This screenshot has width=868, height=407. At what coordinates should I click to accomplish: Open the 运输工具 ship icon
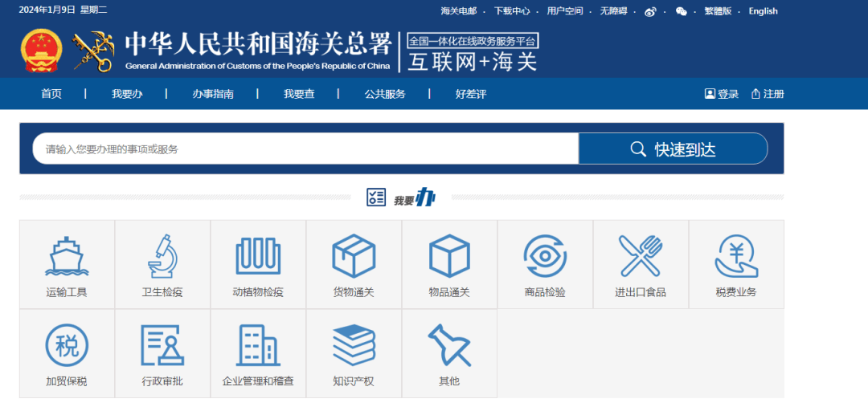(x=67, y=256)
